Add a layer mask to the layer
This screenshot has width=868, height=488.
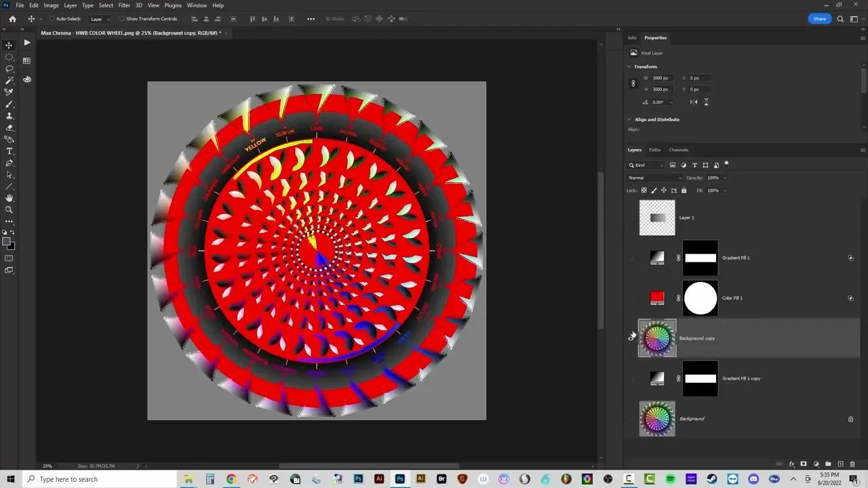pos(804,464)
